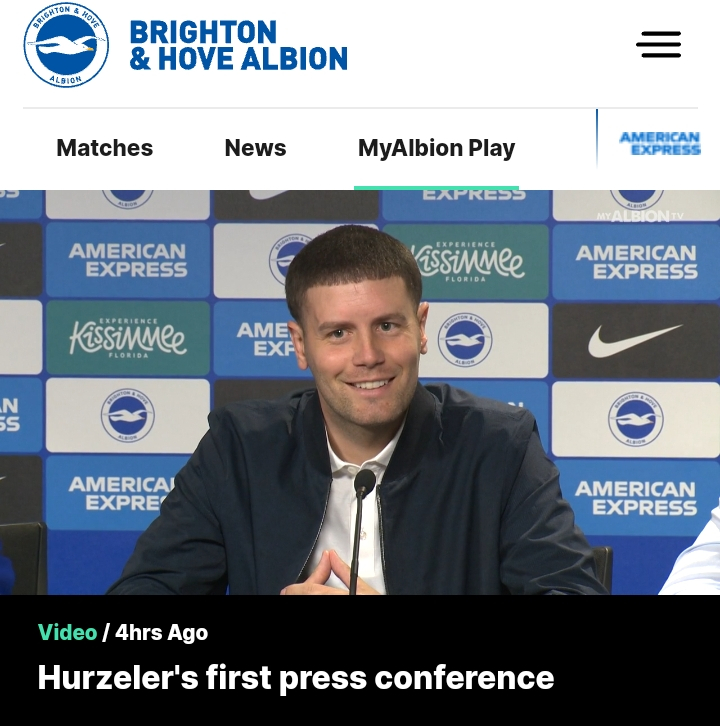Open the Hurzeler press conference video thumbnail
The image size is (720, 726).
tap(360, 392)
